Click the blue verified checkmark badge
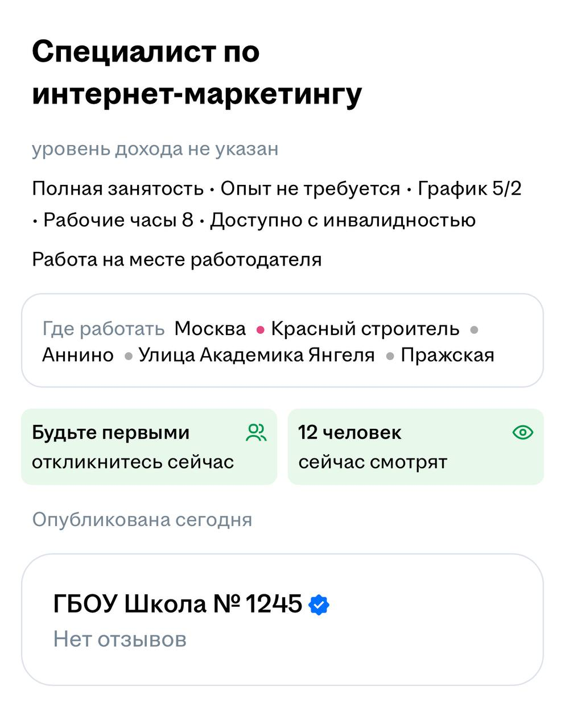The image size is (565, 728). click(x=319, y=605)
